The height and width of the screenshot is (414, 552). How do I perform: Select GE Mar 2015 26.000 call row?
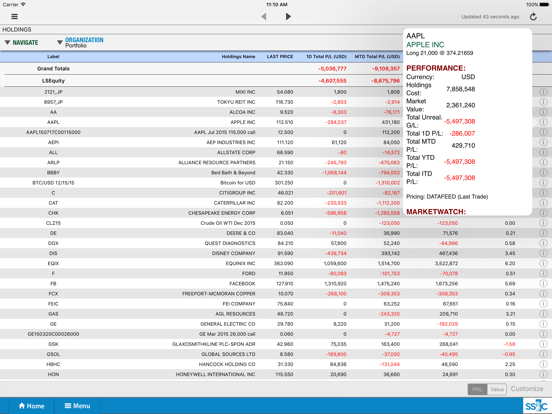click(x=227, y=334)
